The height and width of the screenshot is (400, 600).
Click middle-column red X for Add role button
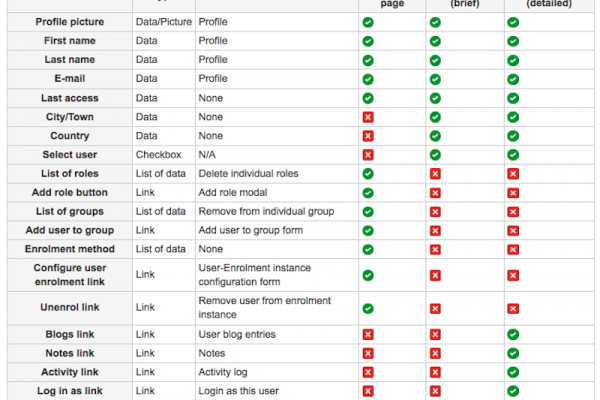pyautogui.click(x=435, y=193)
